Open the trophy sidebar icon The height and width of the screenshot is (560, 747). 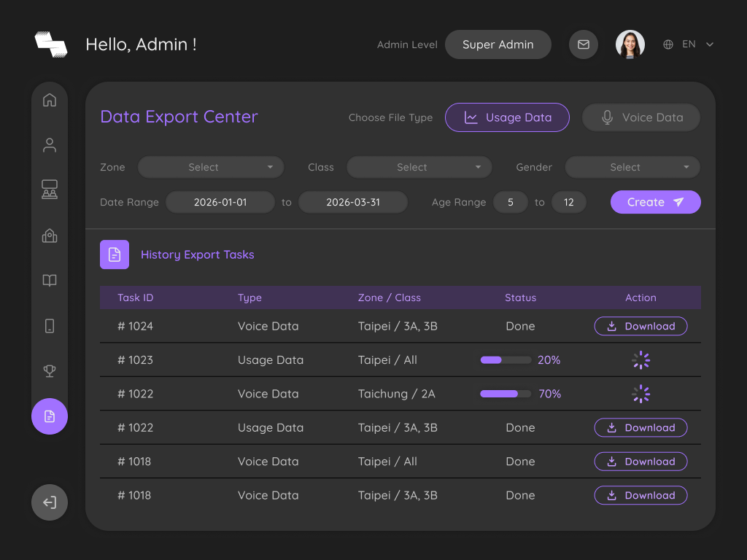pos(50,370)
